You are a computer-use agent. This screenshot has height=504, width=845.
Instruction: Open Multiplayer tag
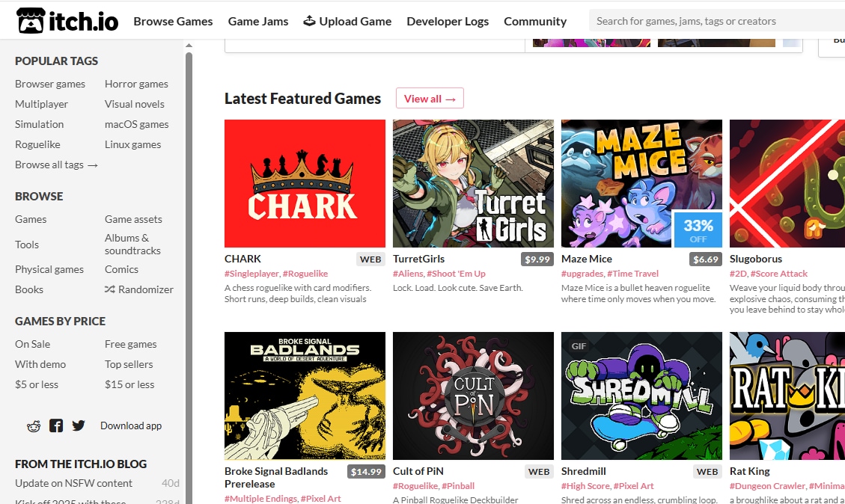coord(41,104)
